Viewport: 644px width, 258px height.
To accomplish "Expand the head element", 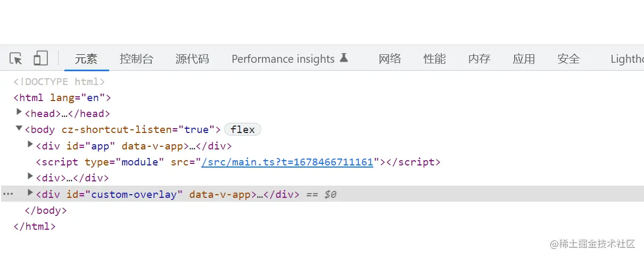I will (19, 112).
